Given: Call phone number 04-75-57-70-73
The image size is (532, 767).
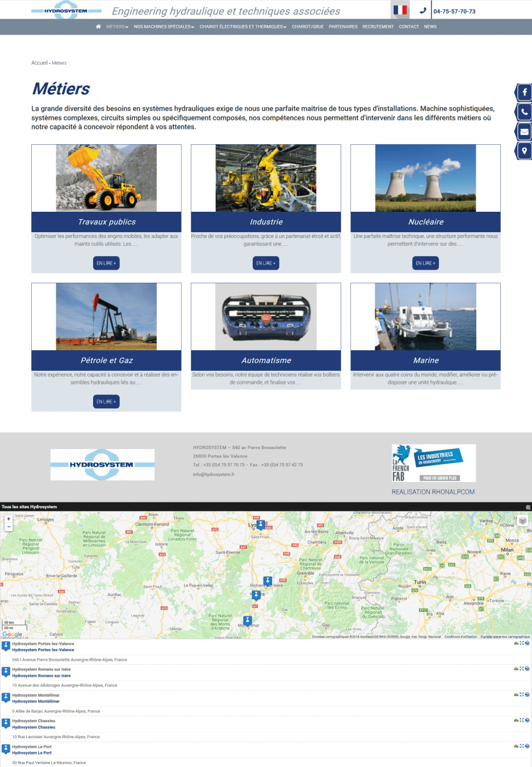Looking at the screenshot, I should 455,11.
